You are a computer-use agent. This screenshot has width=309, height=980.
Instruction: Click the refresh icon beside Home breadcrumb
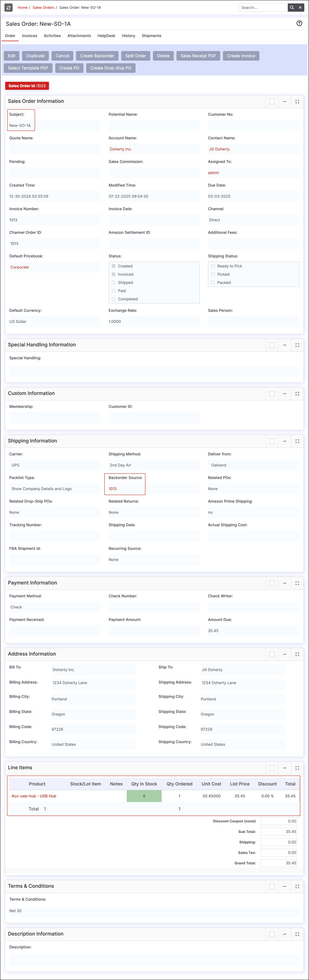(8, 8)
